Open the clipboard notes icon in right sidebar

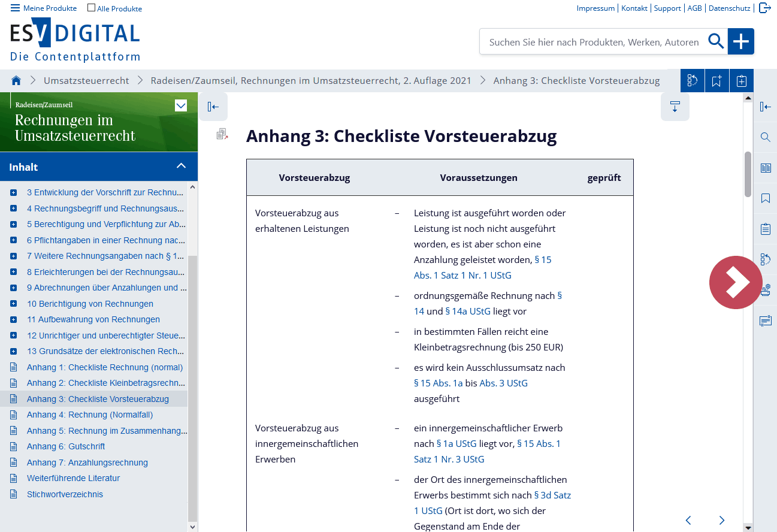(765, 229)
